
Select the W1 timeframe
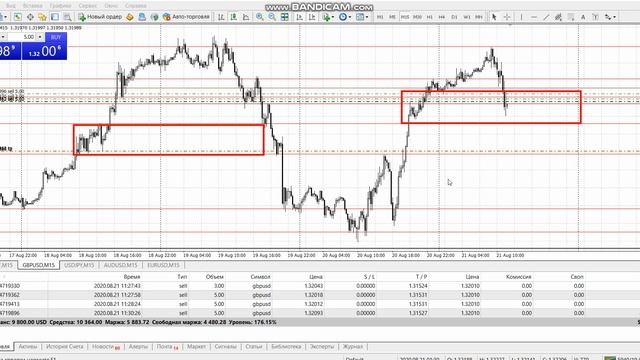pyautogui.click(x=467, y=17)
